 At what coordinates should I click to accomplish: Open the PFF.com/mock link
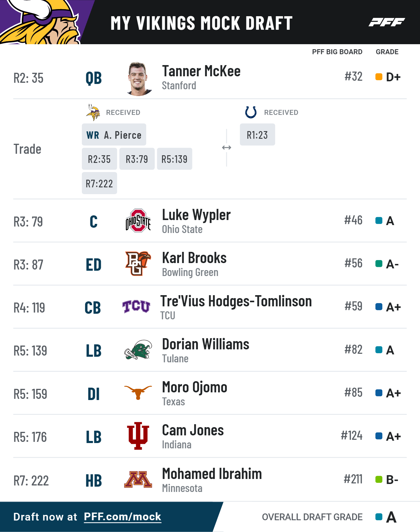[x=122, y=517]
